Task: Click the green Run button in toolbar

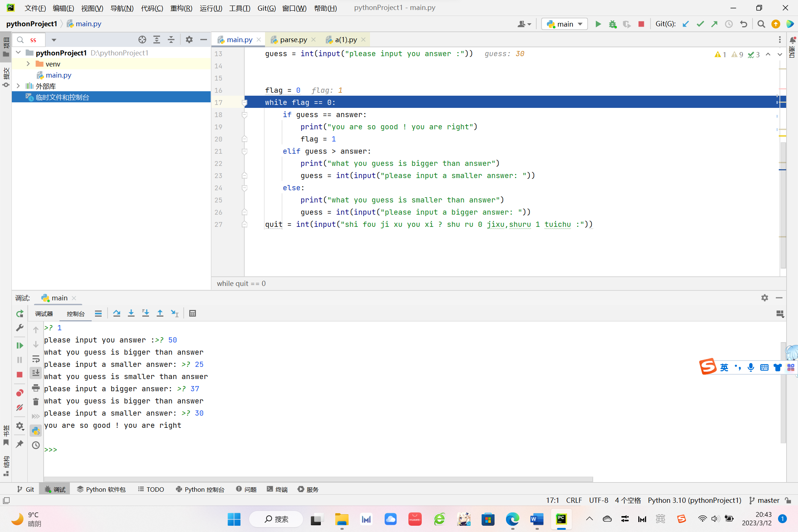Action: point(598,24)
